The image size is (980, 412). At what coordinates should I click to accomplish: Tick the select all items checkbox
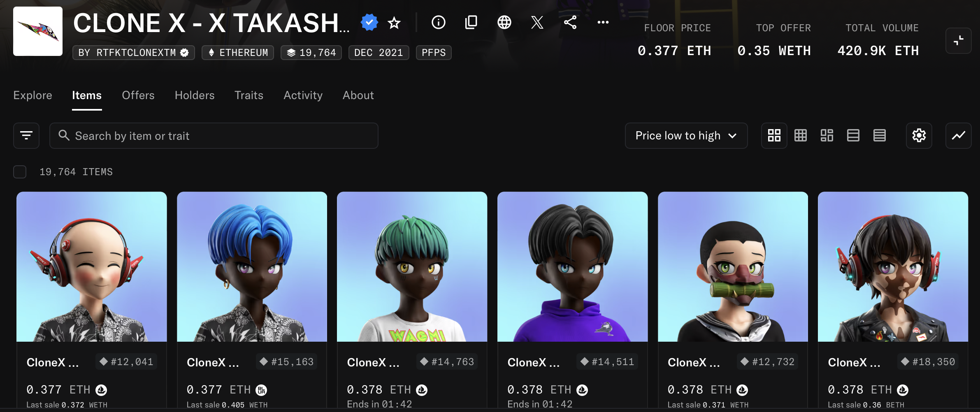point(20,172)
